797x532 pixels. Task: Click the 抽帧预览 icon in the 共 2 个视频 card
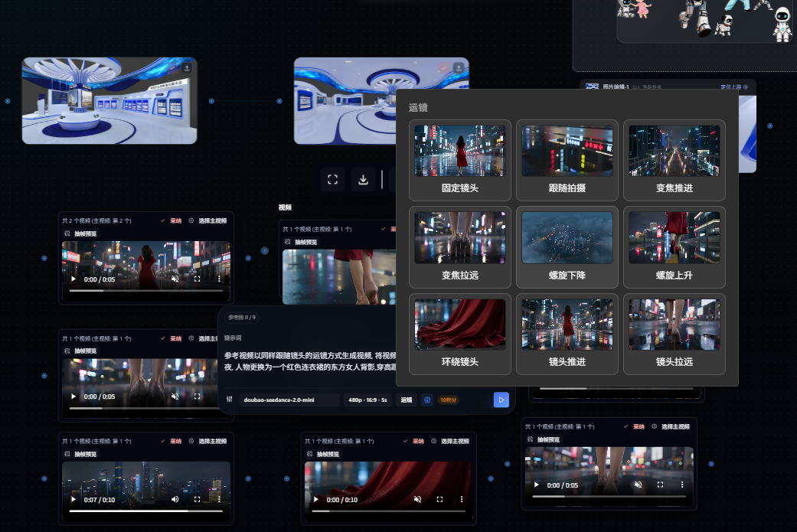[x=67, y=233]
